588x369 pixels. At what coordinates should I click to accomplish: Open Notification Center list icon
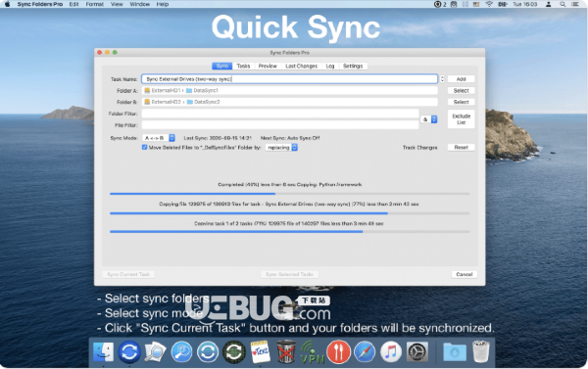[575, 4]
